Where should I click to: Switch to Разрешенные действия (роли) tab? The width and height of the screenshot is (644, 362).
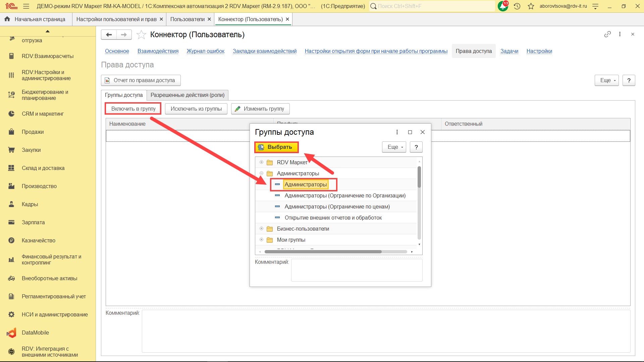click(x=187, y=95)
